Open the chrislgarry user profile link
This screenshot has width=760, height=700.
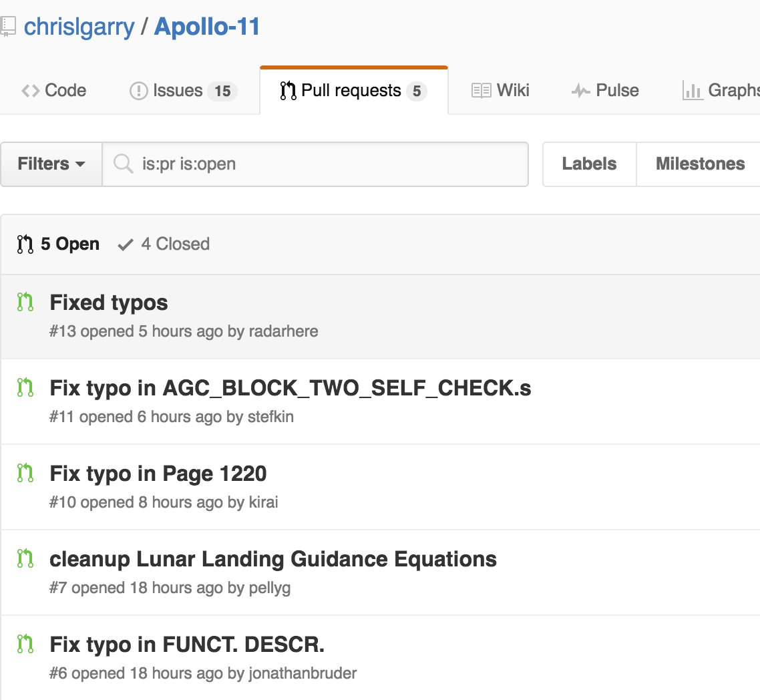[x=79, y=27]
